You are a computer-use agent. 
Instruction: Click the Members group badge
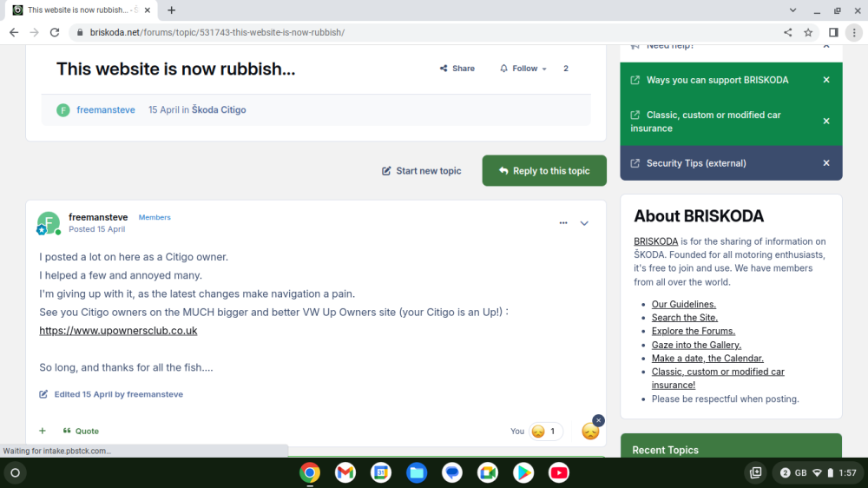[x=155, y=217]
